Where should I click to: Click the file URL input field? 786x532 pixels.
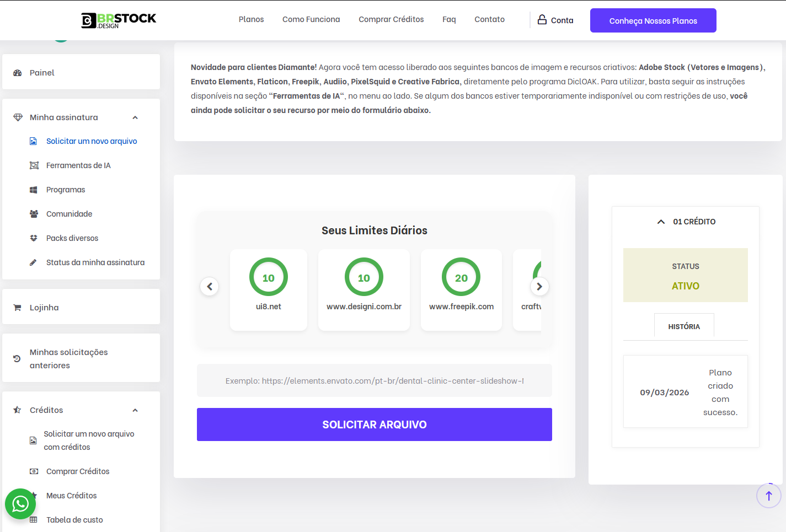point(375,380)
